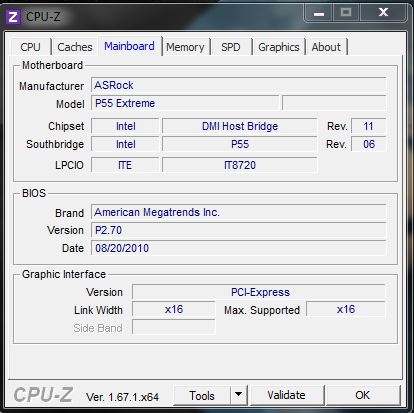Click the OK button
Image resolution: width=414 pixels, height=413 pixels.
click(x=363, y=395)
